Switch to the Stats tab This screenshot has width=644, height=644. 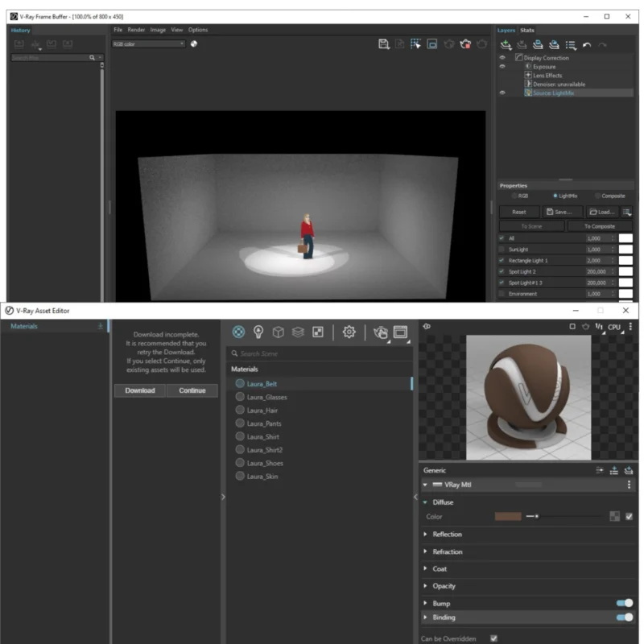coord(526,30)
